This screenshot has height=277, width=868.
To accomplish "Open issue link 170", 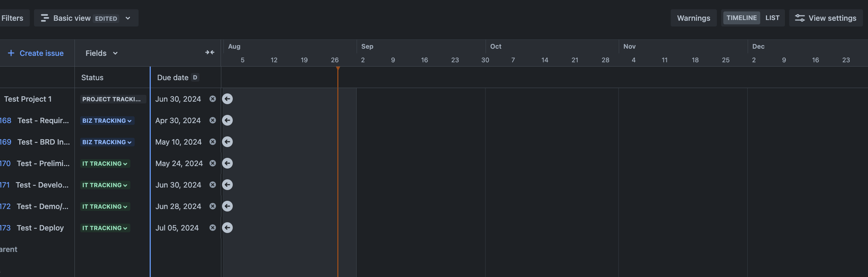I will 5,163.
